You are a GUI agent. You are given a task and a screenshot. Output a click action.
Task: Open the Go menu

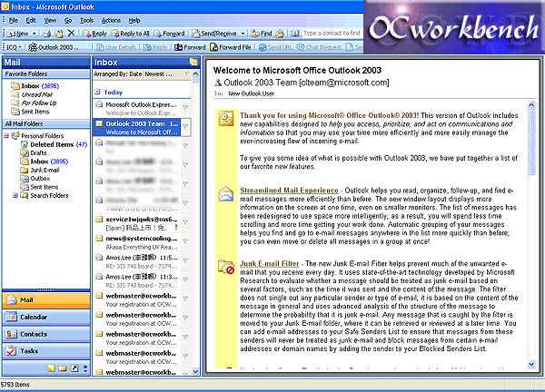[68, 21]
